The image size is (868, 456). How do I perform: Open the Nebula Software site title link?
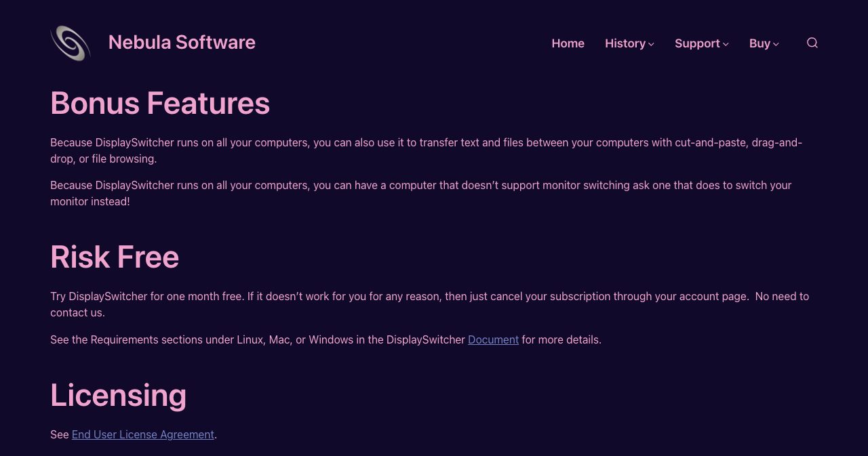pyautogui.click(x=182, y=42)
